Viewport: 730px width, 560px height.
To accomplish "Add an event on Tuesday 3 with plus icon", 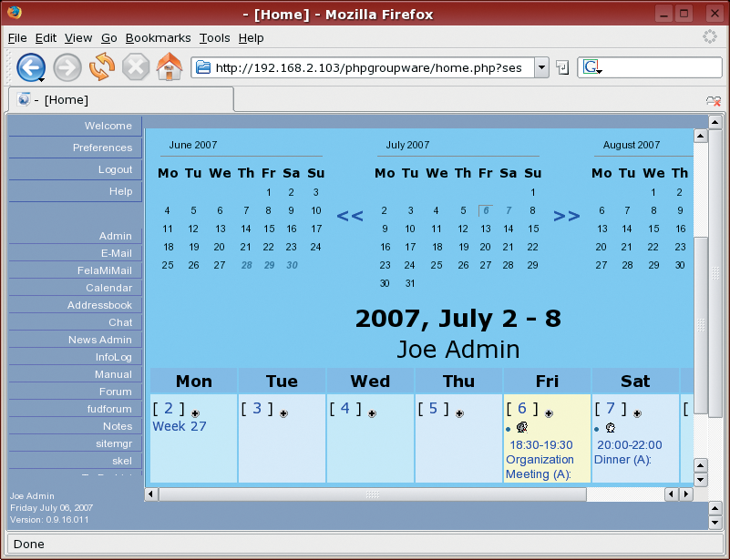I will [283, 413].
